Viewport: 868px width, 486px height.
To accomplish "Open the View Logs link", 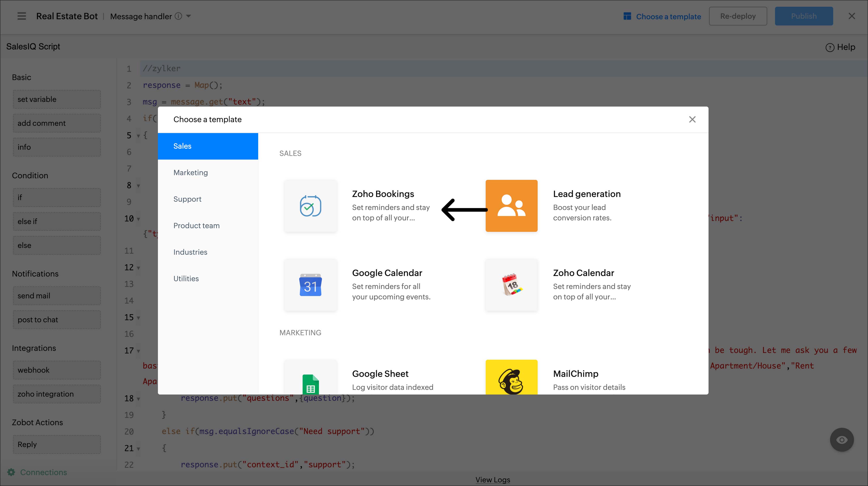I will [493, 480].
